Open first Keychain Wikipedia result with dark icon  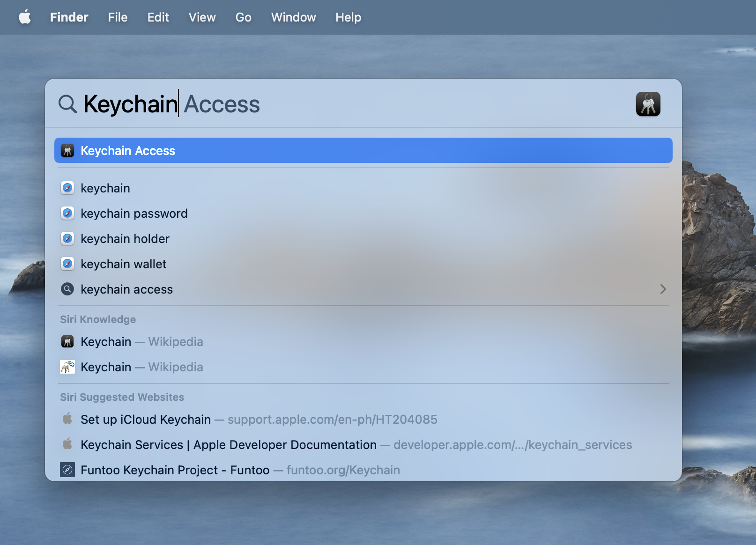363,342
